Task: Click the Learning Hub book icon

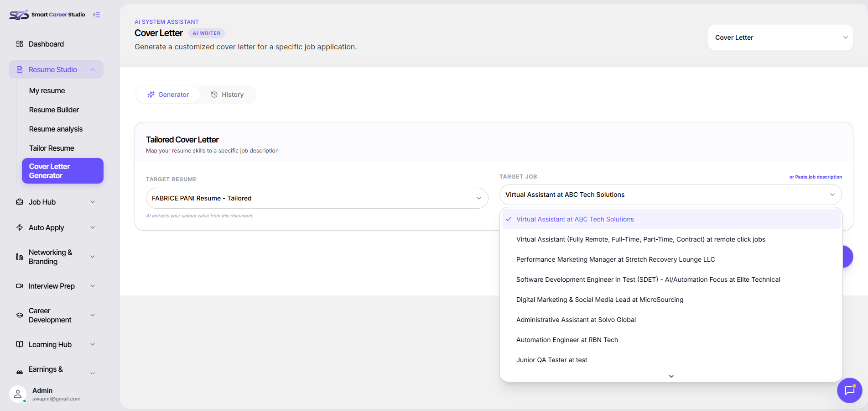Action: point(20,344)
